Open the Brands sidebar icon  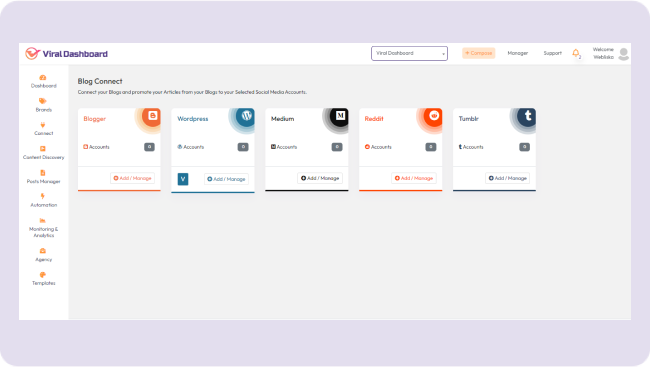(43, 101)
